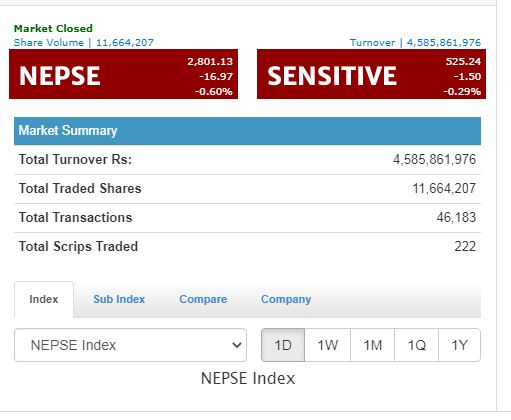Go to the Company tab
511x420 pixels.
(x=286, y=299)
